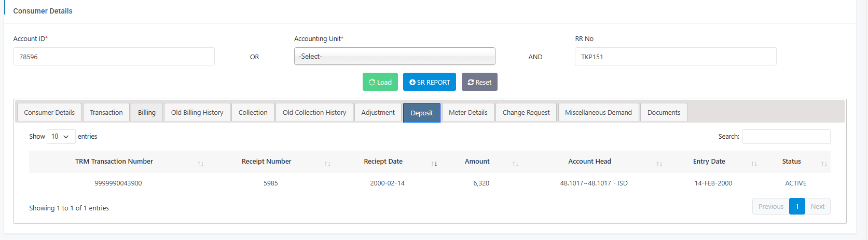This screenshot has height=240, width=868.
Task: Sort by Receipt Number column icon
Action: click(x=327, y=164)
